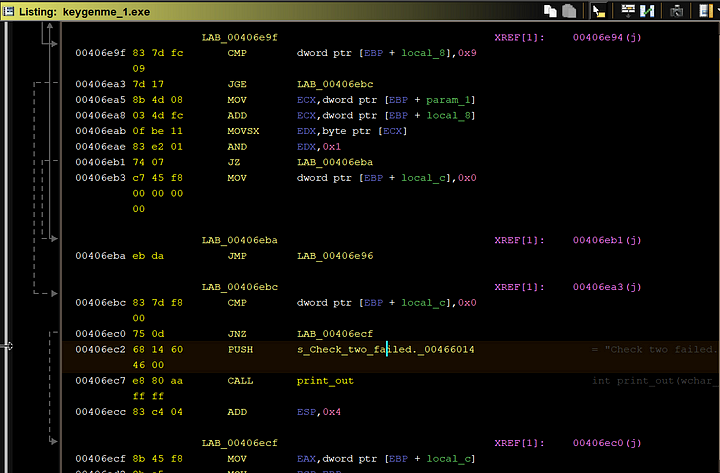Follow XREF 00406ea3(j) link
Image resolution: width=720 pixels, height=473 pixels.
(x=607, y=287)
